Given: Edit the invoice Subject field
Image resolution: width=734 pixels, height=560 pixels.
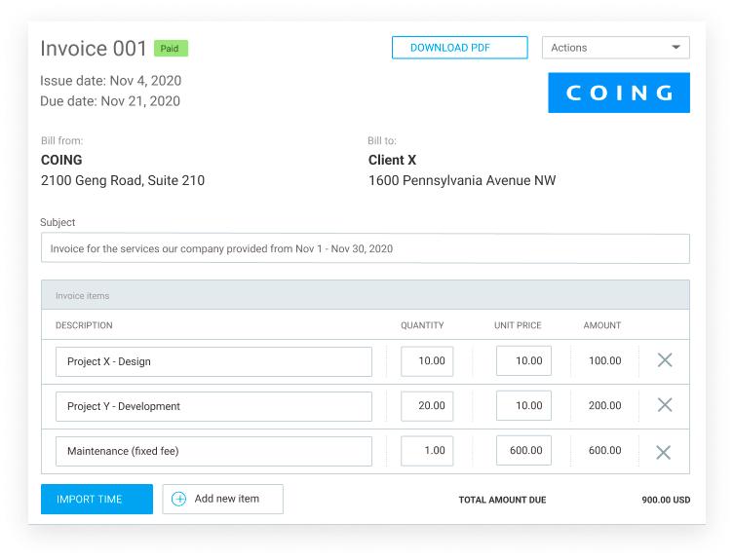Looking at the screenshot, I should [x=365, y=248].
